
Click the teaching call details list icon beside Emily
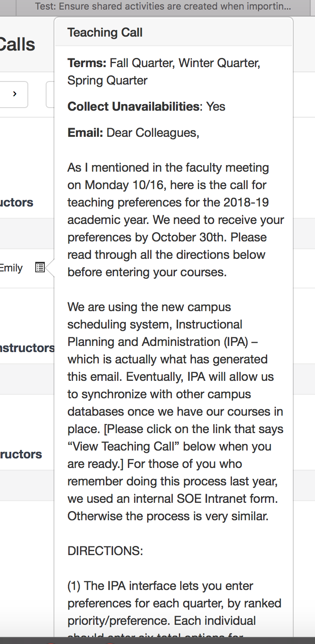pos(40,268)
